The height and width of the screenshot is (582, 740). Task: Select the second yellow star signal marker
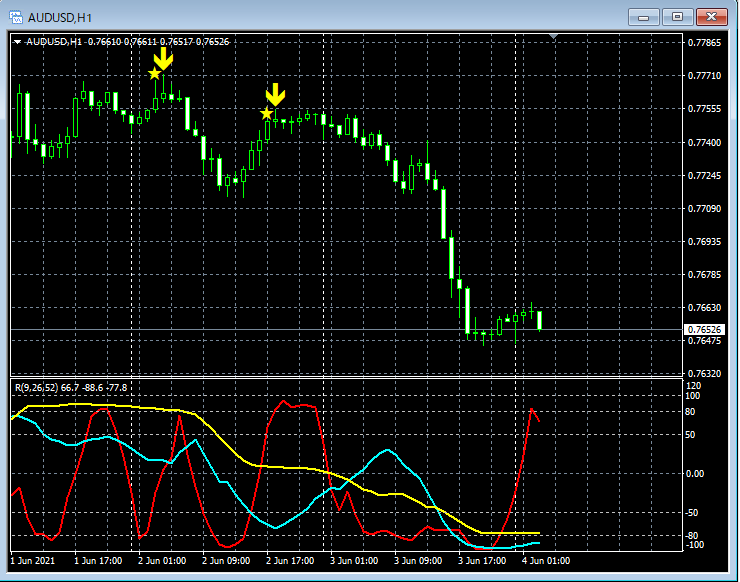tap(267, 113)
